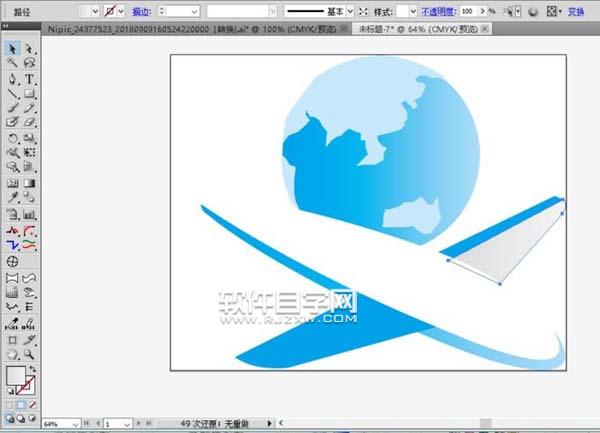Screen dimensions: 600x433
Task: Select the Mesh tool
Action: [x=12, y=183]
